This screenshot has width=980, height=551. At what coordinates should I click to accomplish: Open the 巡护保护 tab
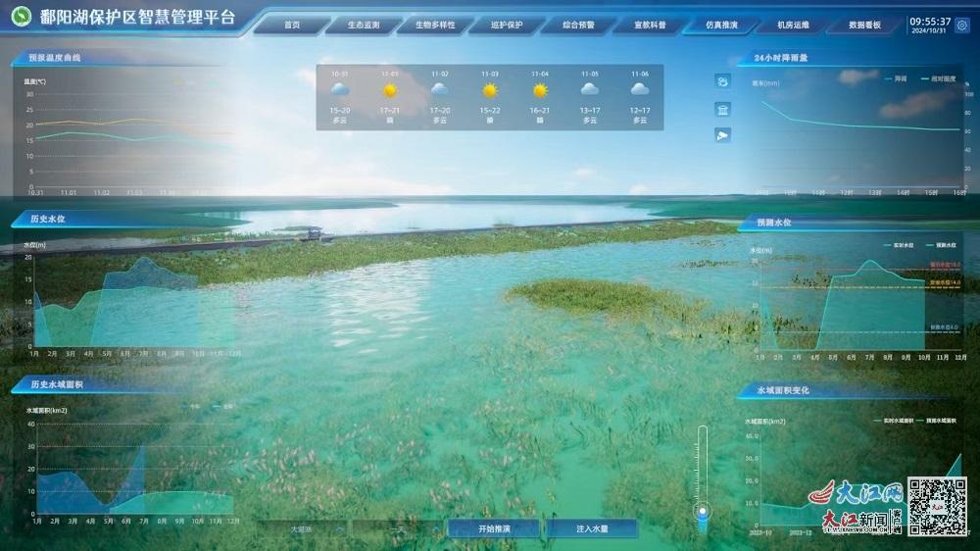pos(507,25)
